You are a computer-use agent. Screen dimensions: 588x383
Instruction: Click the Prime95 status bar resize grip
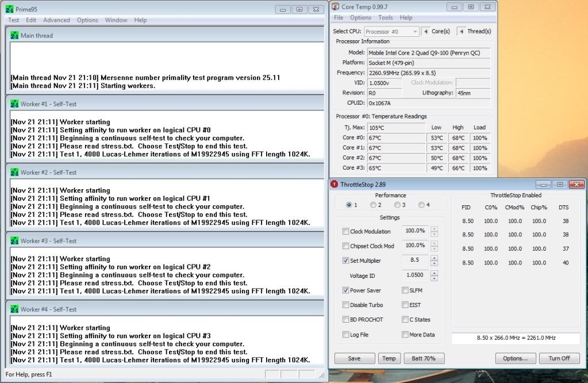pos(322,375)
